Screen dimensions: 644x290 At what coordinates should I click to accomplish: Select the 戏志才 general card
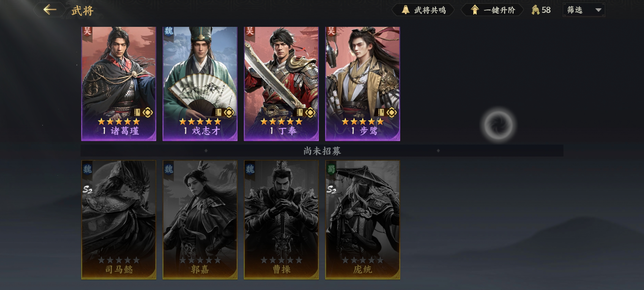pos(200,84)
